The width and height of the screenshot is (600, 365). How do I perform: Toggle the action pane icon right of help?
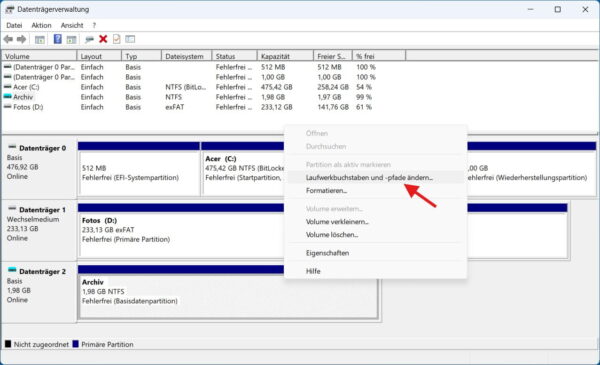coord(72,39)
